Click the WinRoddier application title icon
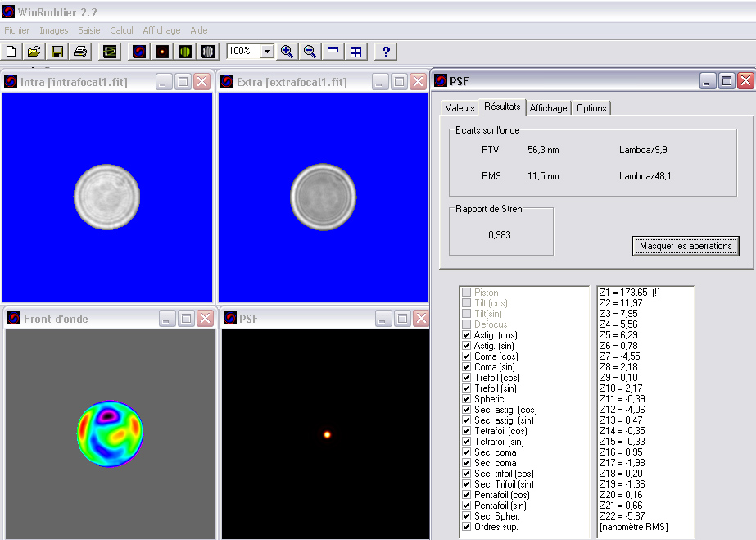Viewport: 756px width, 540px height. coord(8,11)
